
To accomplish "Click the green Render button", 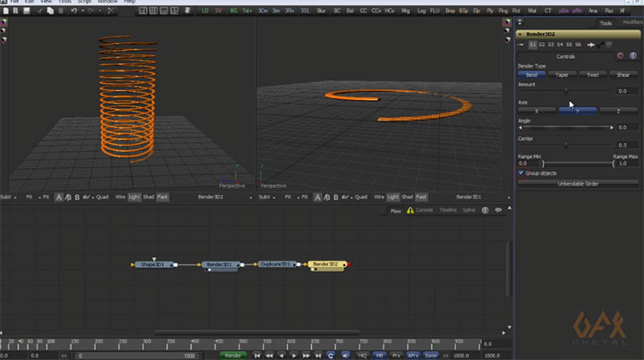I will pyautogui.click(x=233, y=356).
